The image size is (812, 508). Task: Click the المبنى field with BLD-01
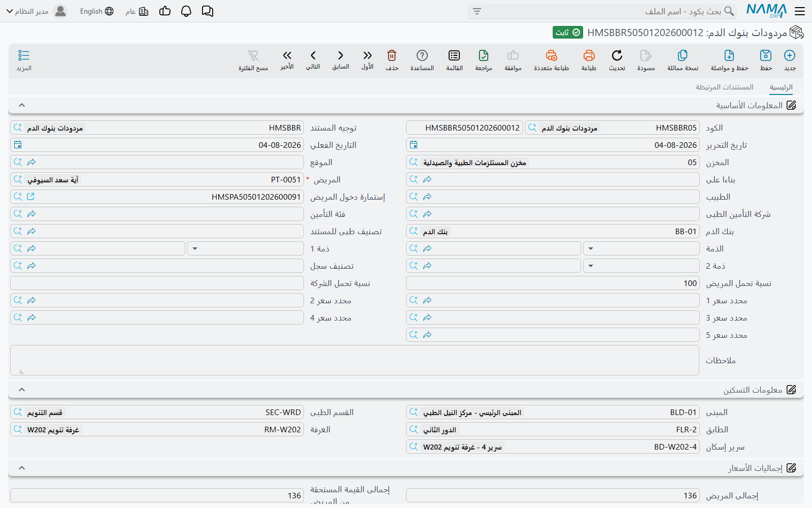[553, 412]
